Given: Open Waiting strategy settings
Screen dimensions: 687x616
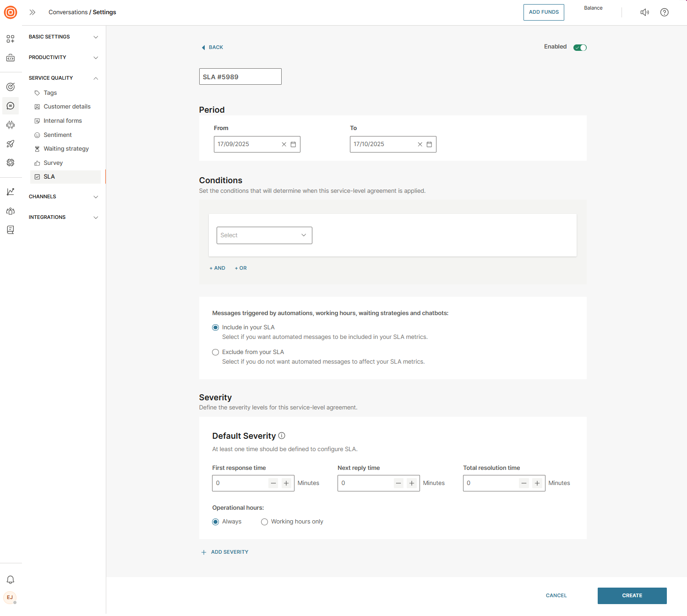Looking at the screenshot, I should pos(66,149).
